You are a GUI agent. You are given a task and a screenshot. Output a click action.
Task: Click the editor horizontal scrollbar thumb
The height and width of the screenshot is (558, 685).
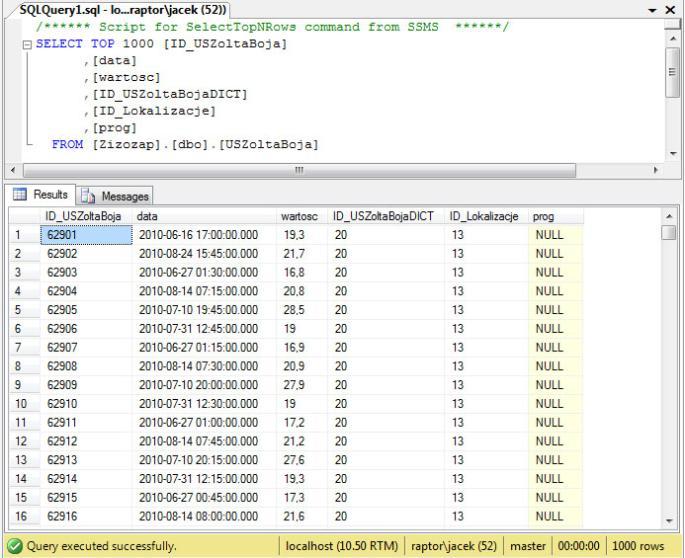pos(299,170)
